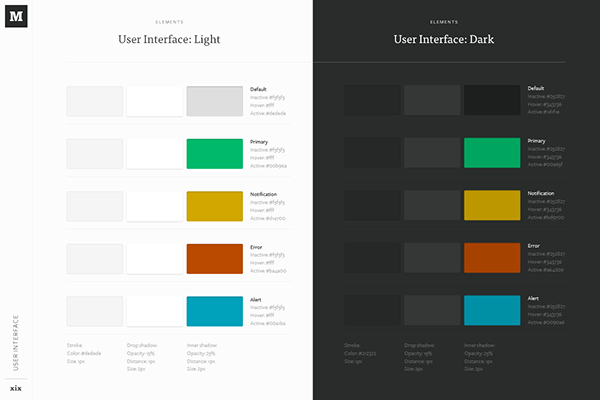Image resolution: width=600 pixels, height=400 pixels.
Task: Pick the orange Error swatch in the Light panel
Action: (215, 257)
